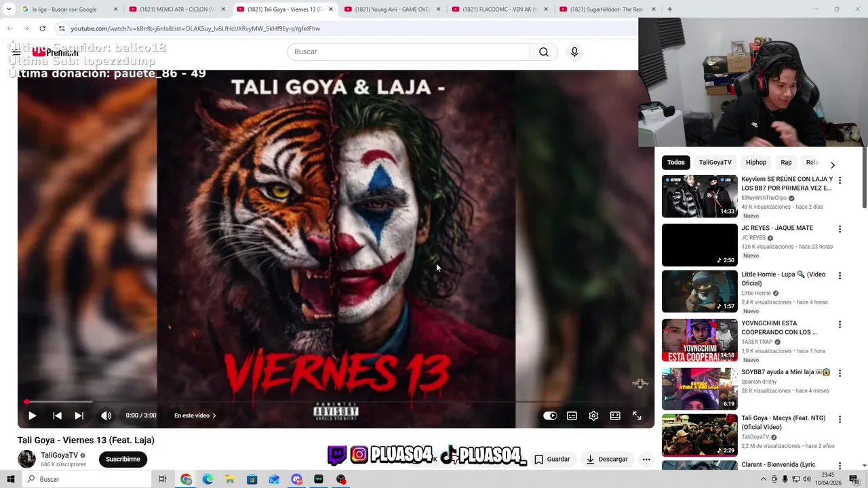Click the search magnifier button

(x=544, y=52)
